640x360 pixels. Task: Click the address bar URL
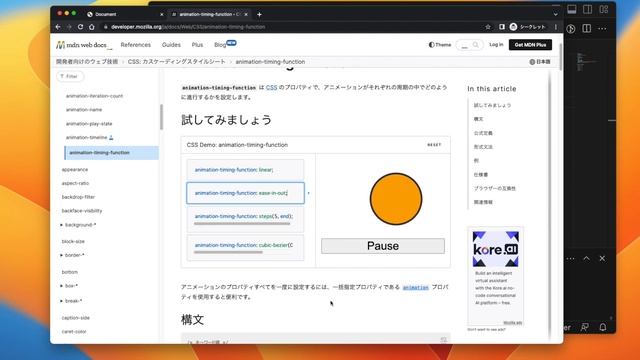pos(188,27)
